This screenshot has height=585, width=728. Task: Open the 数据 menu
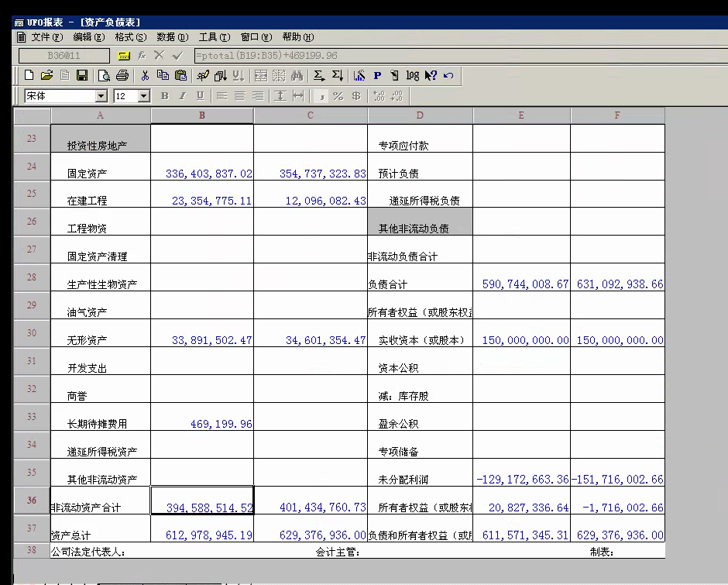click(x=172, y=37)
